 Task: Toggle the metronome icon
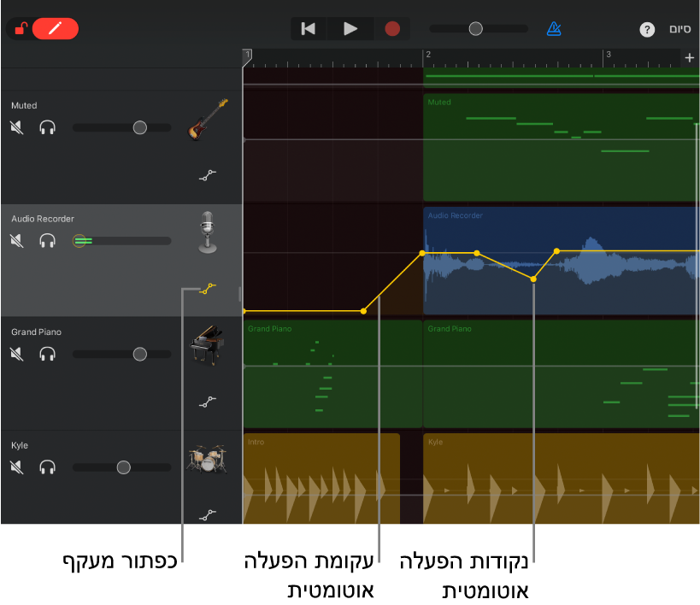[554, 28]
